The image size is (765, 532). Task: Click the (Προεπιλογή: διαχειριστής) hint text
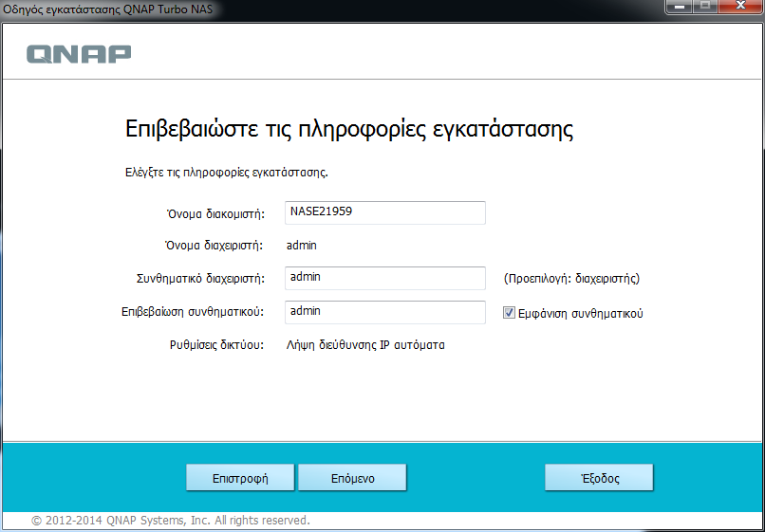(571, 279)
